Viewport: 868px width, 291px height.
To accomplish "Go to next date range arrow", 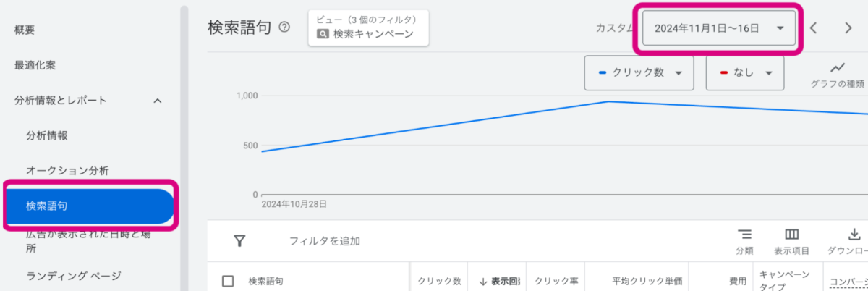I will tap(848, 28).
